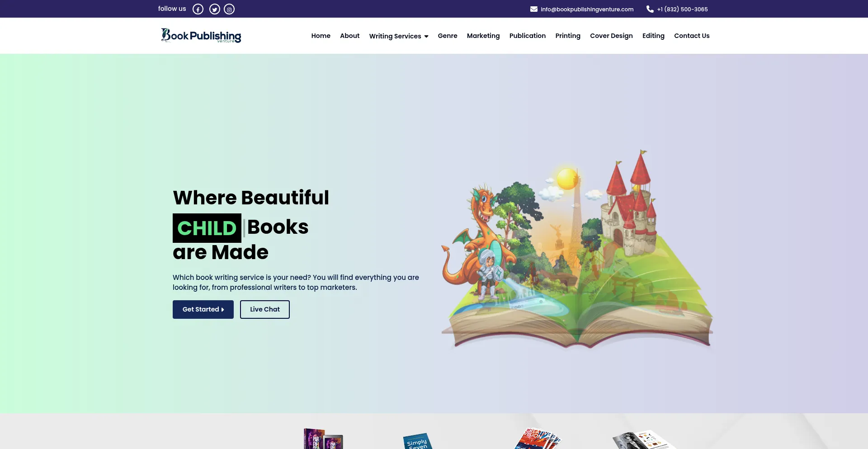Image resolution: width=868 pixels, height=449 pixels.
Task: Open the grey open-magazine thumbnail
Action: tap(644, 440)
